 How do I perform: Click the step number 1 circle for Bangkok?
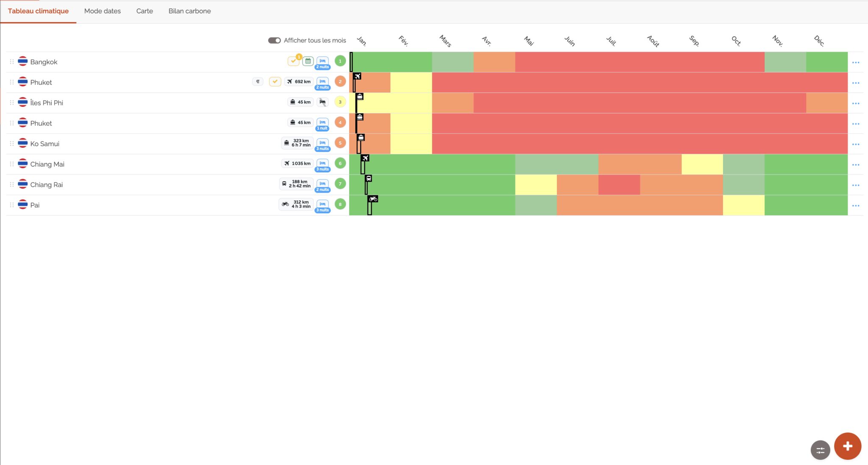pyautogui.click(x=340, y=61)
